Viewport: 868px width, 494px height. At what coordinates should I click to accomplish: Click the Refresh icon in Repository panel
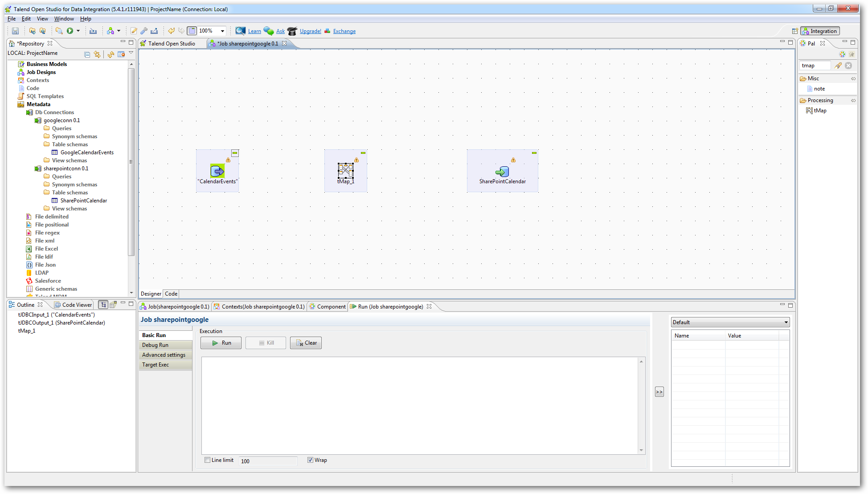[x=111, y=54]
